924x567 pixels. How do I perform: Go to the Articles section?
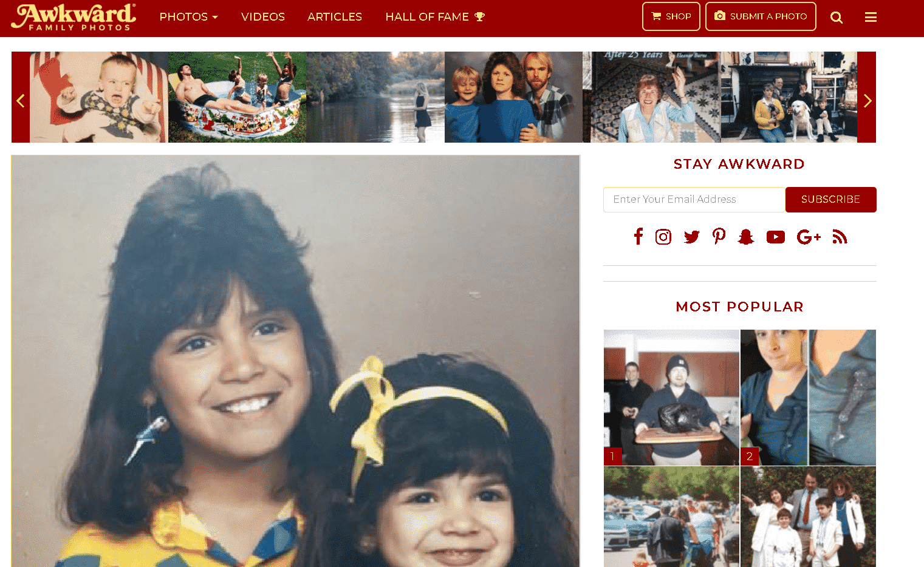pos(335,17)
